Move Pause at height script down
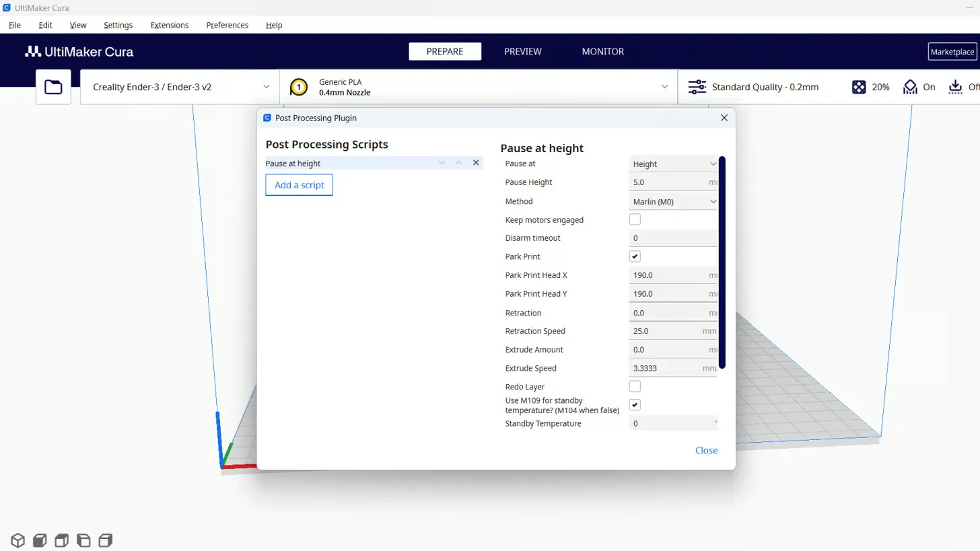The width and height of the screenshot is (980, 551). pyautogui.click(x=442, y=163)
